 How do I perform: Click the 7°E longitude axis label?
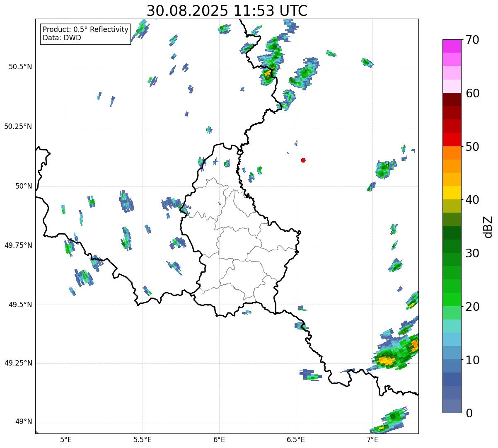click(x=372, y=439)
